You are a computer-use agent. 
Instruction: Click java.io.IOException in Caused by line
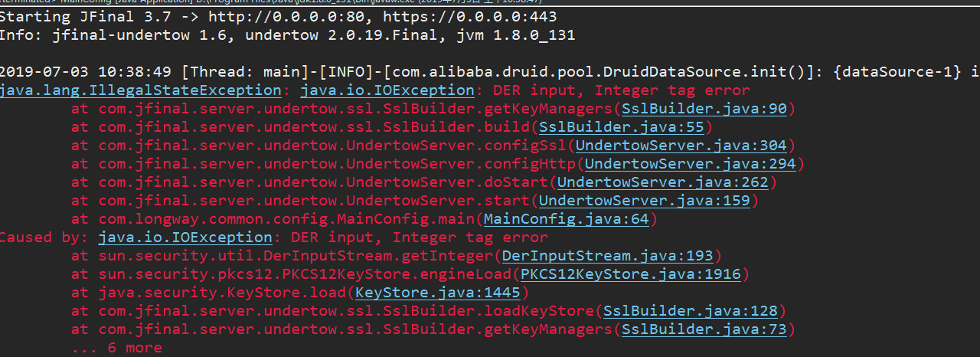click(185, 237)
